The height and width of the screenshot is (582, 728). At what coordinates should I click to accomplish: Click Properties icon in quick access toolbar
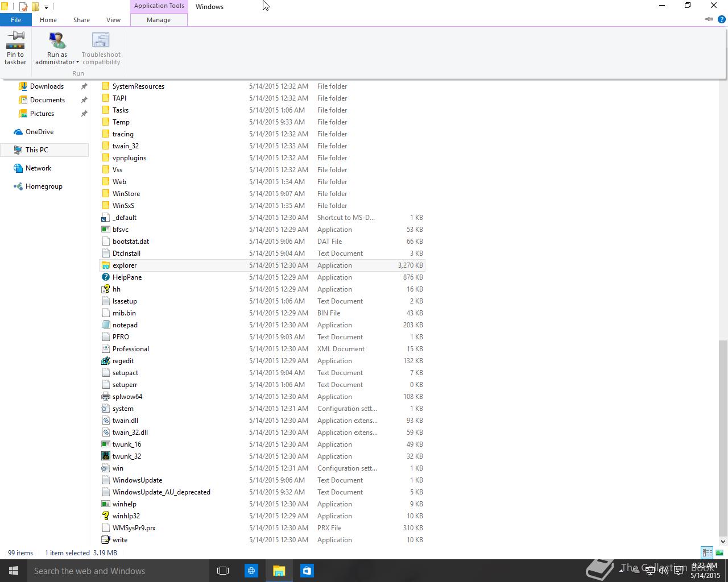23,7
